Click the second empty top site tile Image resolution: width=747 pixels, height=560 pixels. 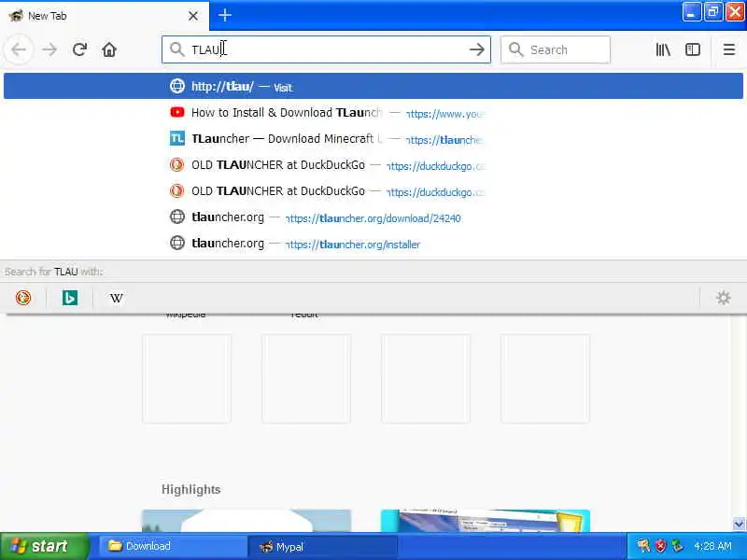coord(306,379)
